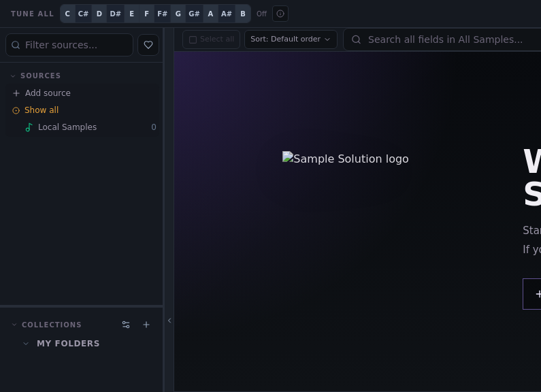Tune all samples to A
541x392 pixels.
click(x=210, y=14)
